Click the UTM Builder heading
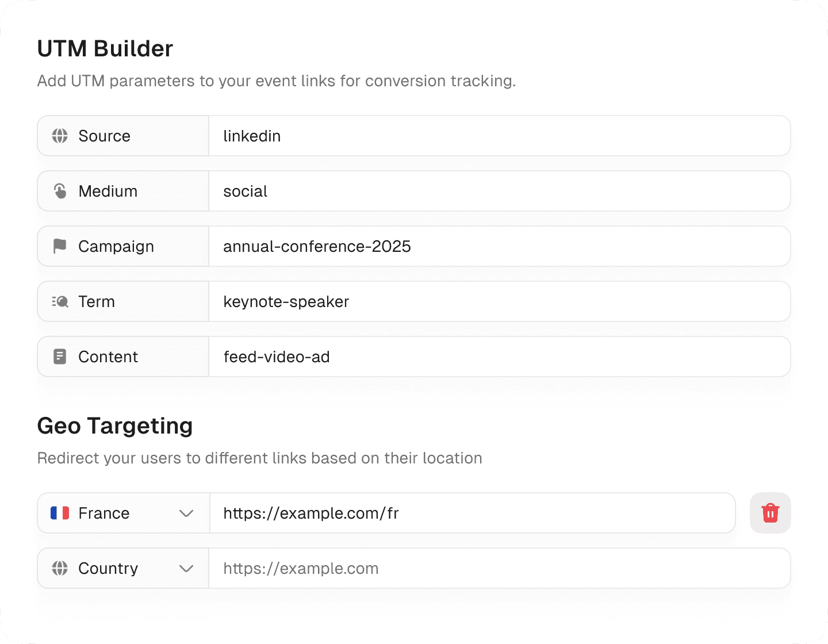 [x=105, y=48]
